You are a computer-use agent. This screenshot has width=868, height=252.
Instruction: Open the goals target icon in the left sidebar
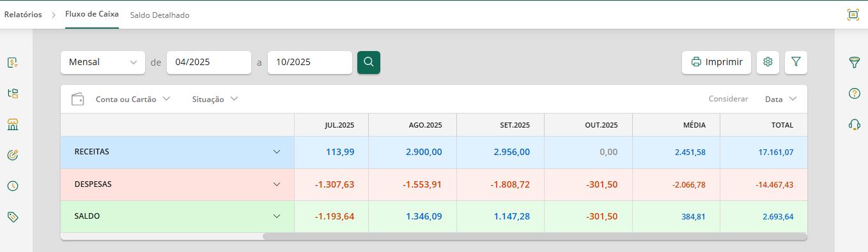coord(12,155)
